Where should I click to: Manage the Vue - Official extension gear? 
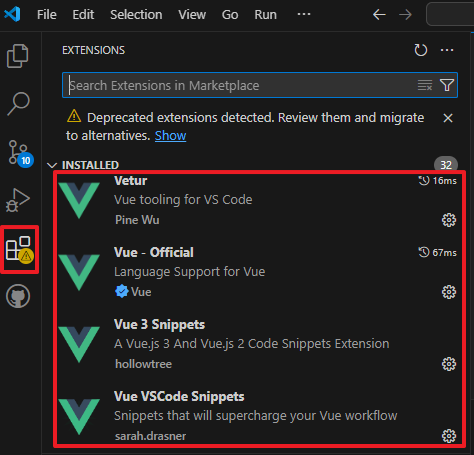click(x=449, y=292)
